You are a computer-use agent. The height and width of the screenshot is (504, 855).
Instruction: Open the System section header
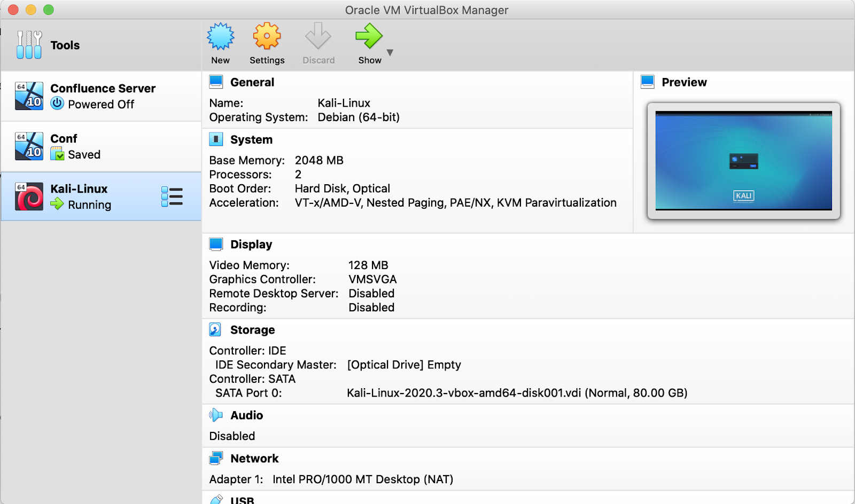pos(251,140)
